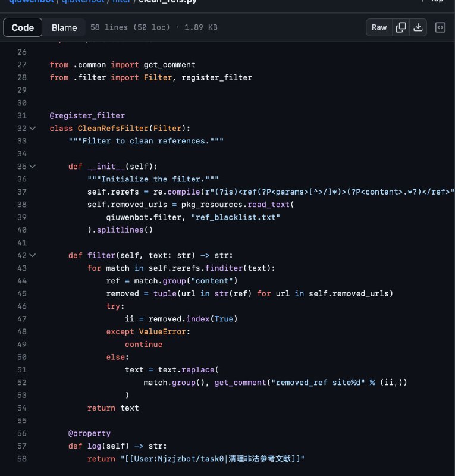Click line number 37 in the gutter
455x476 pixels.
[22, 192]
